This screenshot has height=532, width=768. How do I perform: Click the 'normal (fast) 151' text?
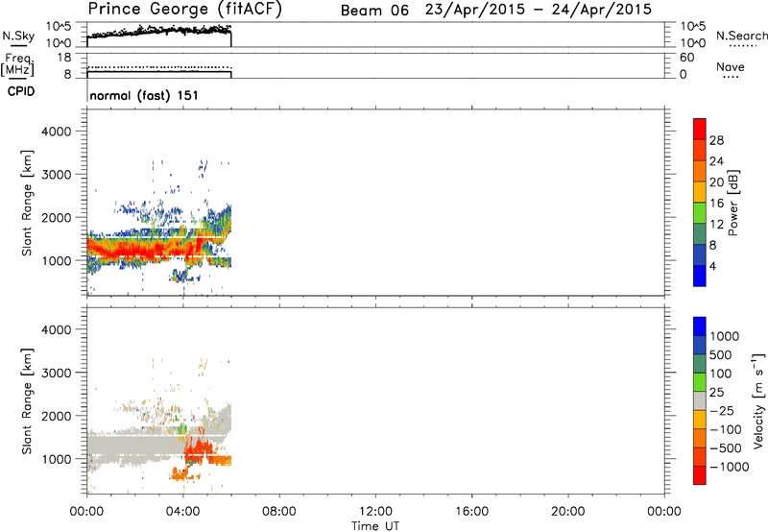[144, 95]
